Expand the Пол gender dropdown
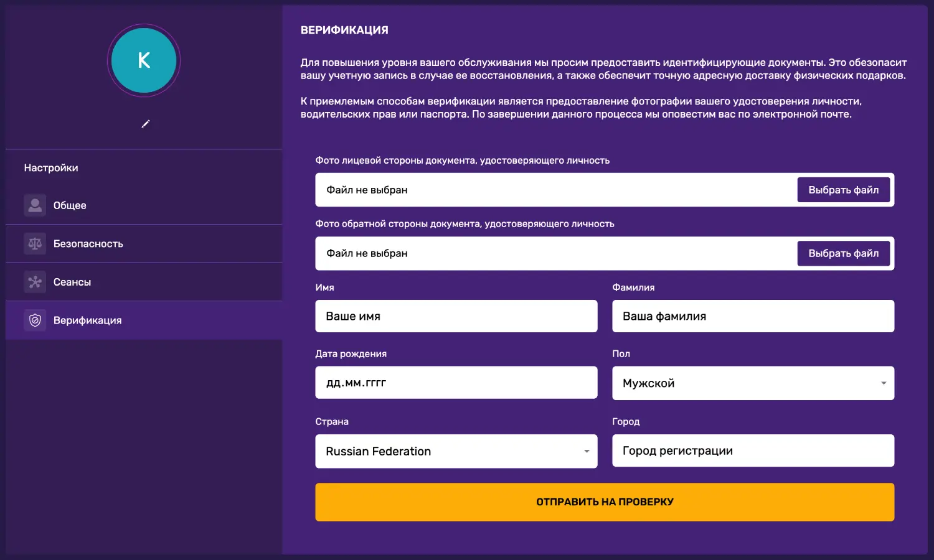The width and height of the screenshot is (934, 560). (753, 383)
